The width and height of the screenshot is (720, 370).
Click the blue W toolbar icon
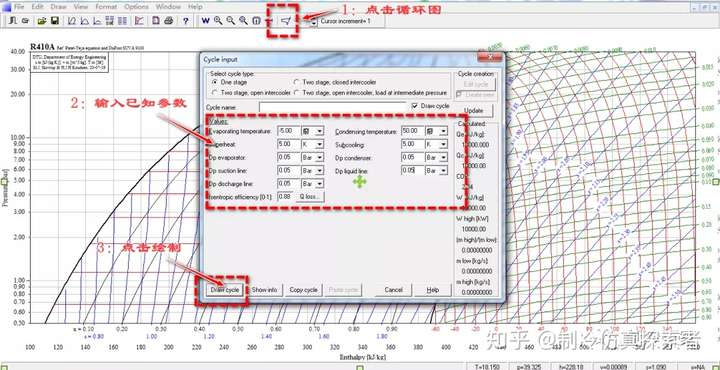click(205, 21)
